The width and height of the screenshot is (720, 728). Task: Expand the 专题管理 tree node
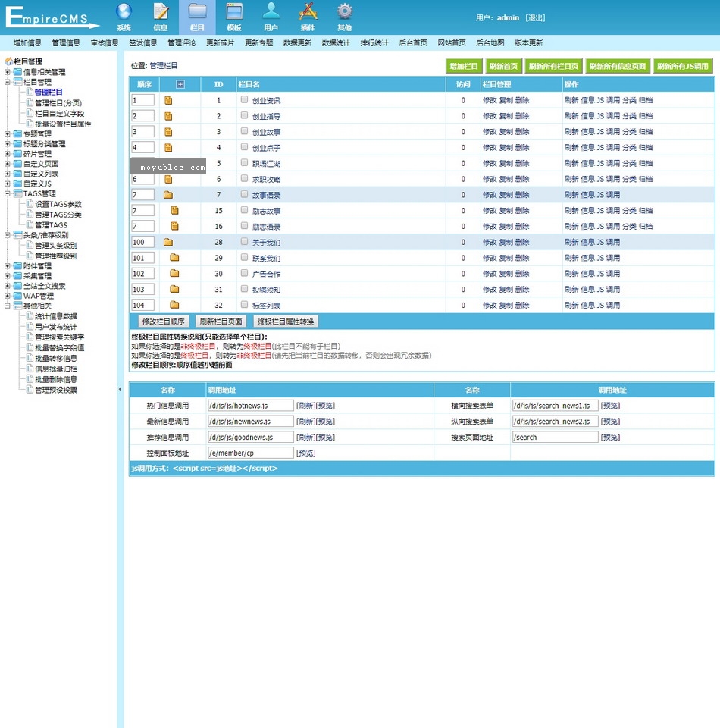click(x=8, y=133)
